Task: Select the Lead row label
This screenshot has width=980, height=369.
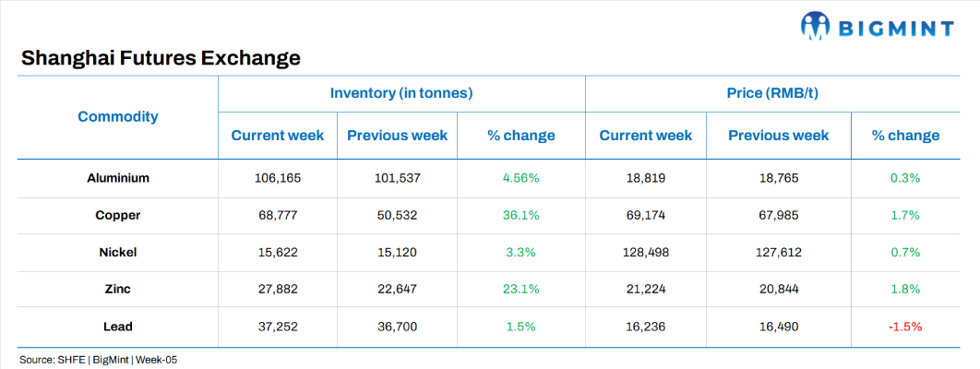Action: 117,326
